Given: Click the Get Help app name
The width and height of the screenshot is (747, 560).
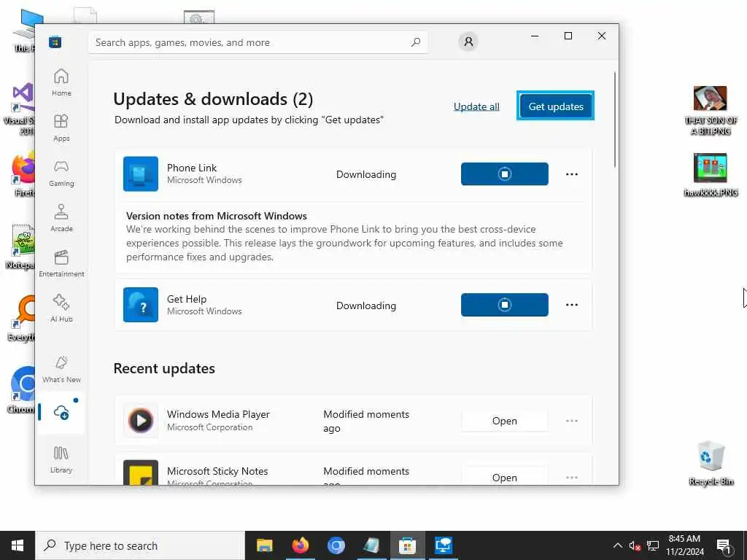Looking at the screenshot, I should [187, 299].
